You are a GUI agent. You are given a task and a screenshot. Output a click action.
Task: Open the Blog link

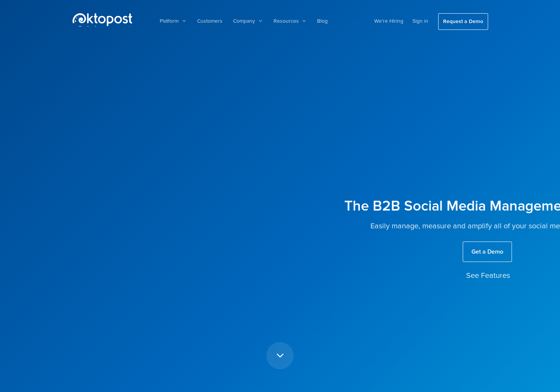pos(322,21)
